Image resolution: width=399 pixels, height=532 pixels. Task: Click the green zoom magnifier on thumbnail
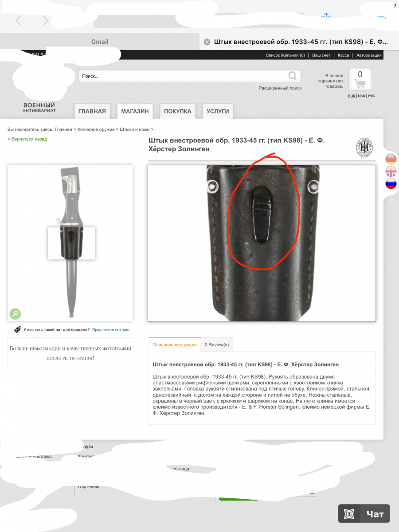point(15,314)
